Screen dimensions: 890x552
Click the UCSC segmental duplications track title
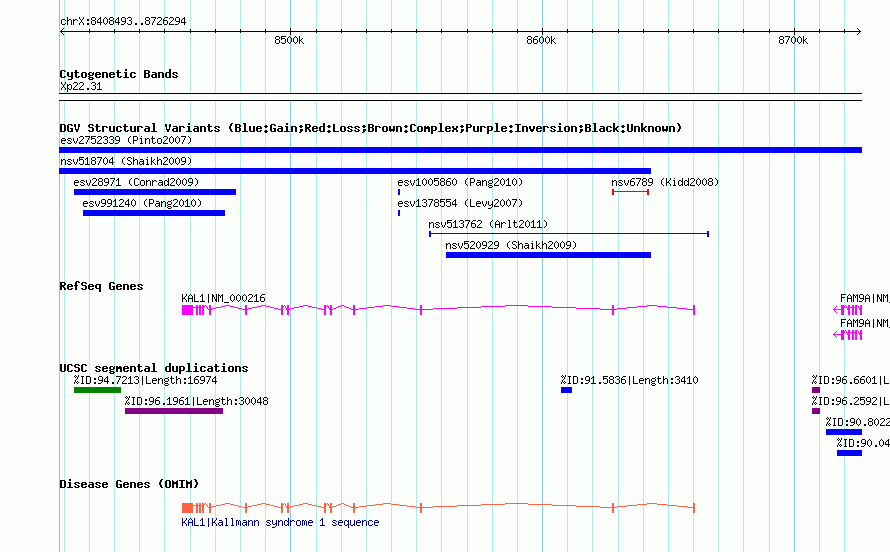(153, 368)
